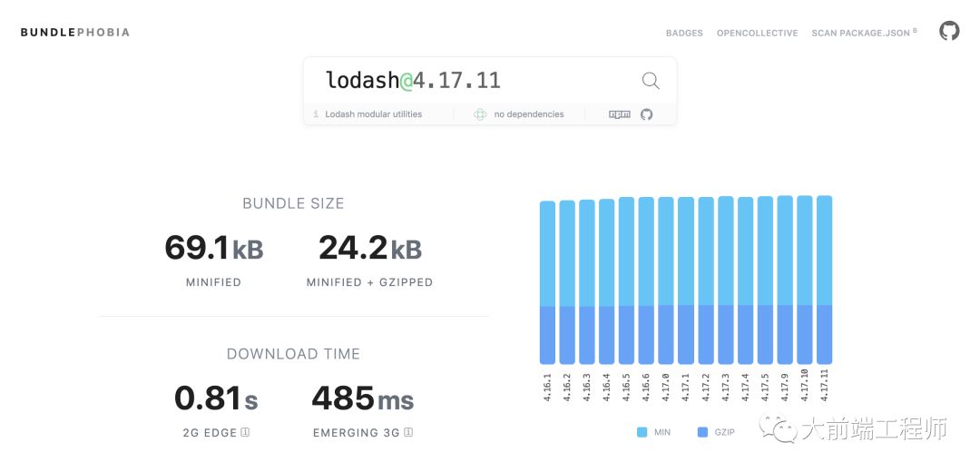Click the GZIP legend color swatch
The height and width of the screenshot is (472, 980).
tap(702, 432)
